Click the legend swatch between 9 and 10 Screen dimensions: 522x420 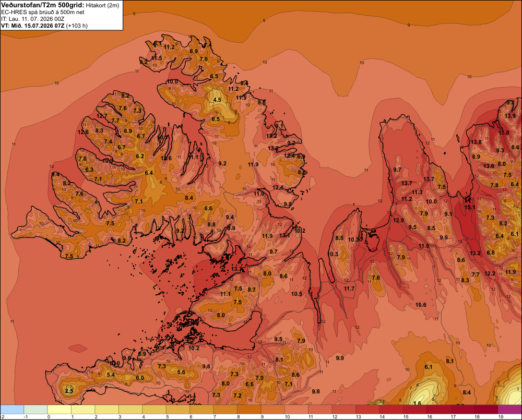(272, 409)
